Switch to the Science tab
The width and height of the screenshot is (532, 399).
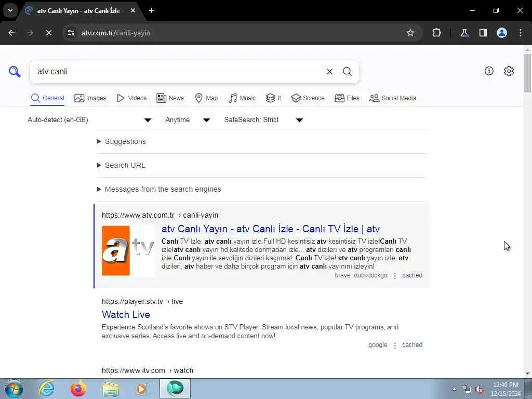[x=308, y=98]
